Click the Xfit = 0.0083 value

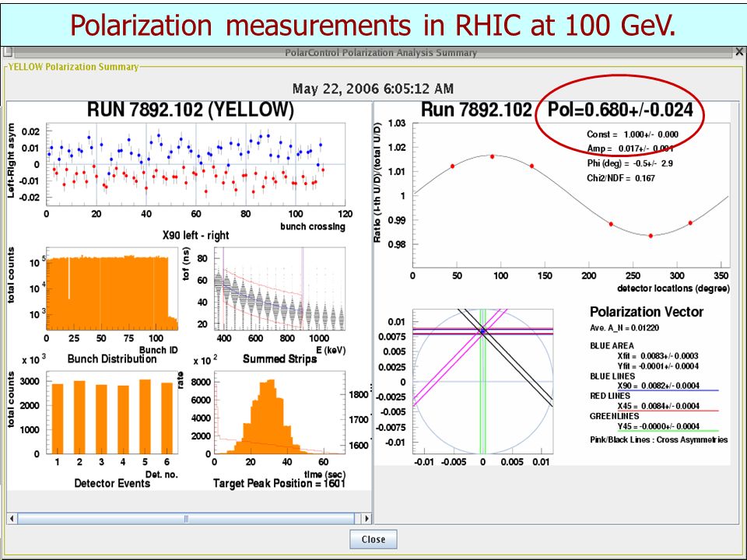point(658,355)
